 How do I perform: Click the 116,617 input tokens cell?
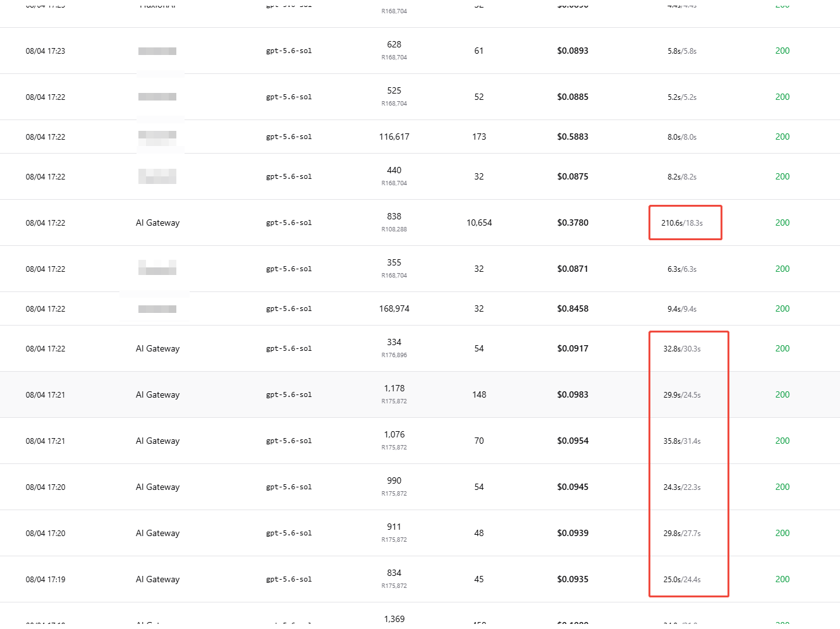(394, 137)
